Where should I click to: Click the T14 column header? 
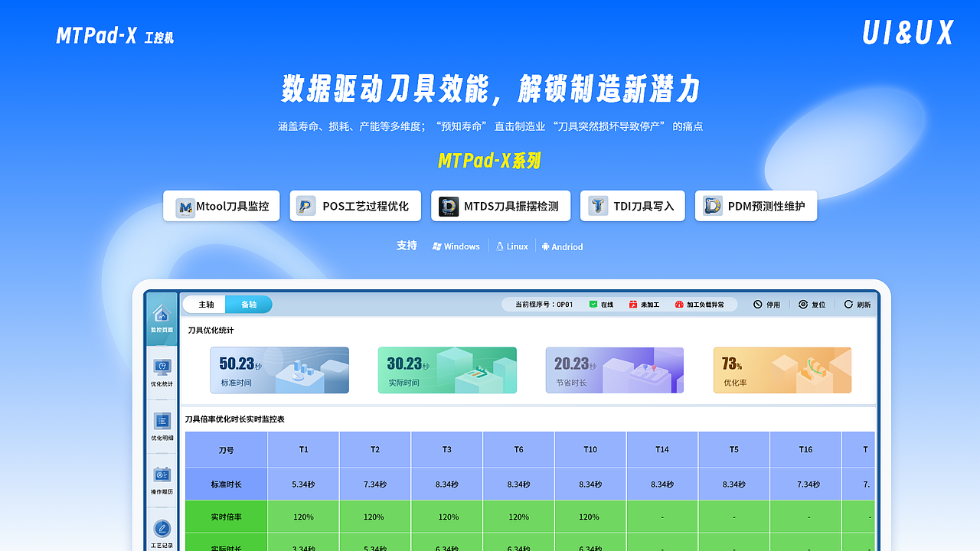tap(662, 449)
